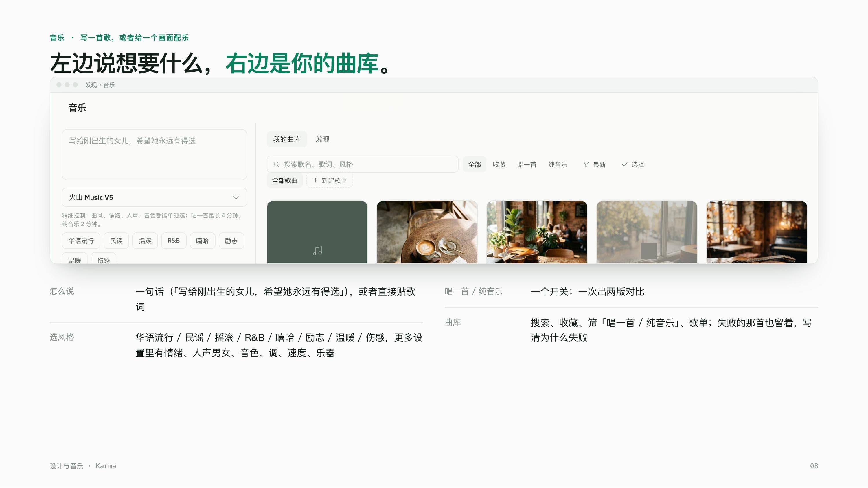Open the latte coffee table song cover
Image resolution: width=868 pixels, height=488 pixels.
427,232
